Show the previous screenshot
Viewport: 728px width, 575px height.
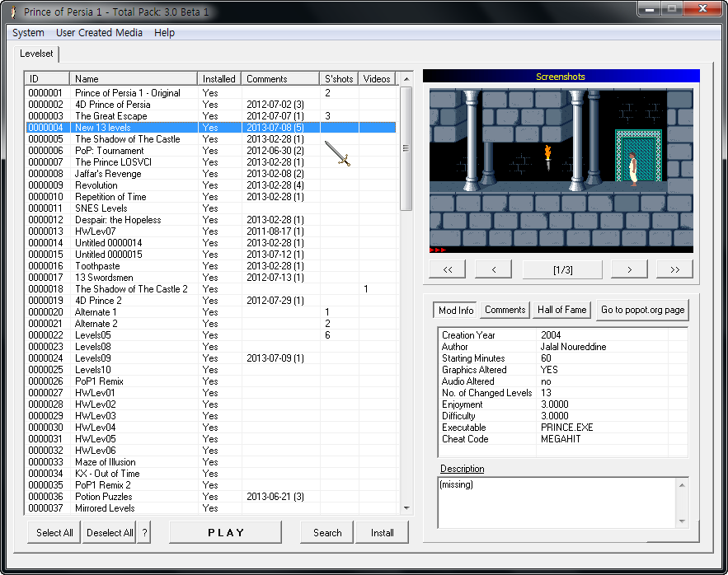(x=494, y=269)
